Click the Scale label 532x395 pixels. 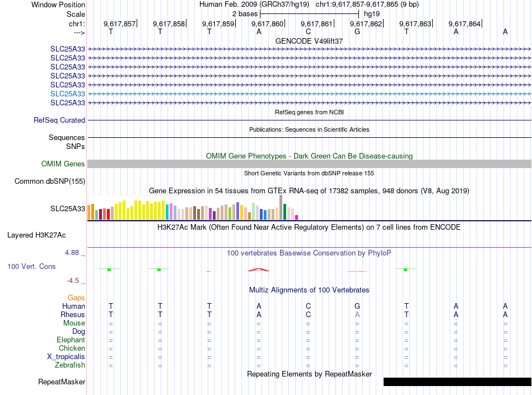click(76, 14)
